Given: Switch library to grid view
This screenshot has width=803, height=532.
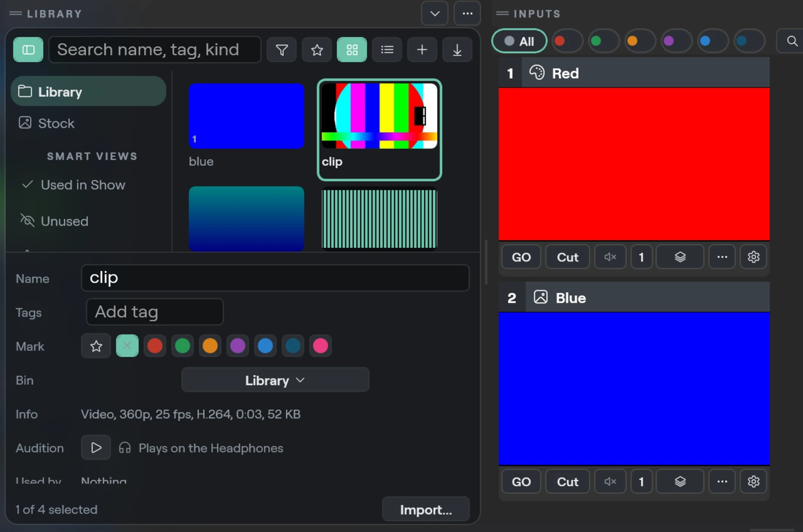Looking at the screenshot, I should point(352,50).
